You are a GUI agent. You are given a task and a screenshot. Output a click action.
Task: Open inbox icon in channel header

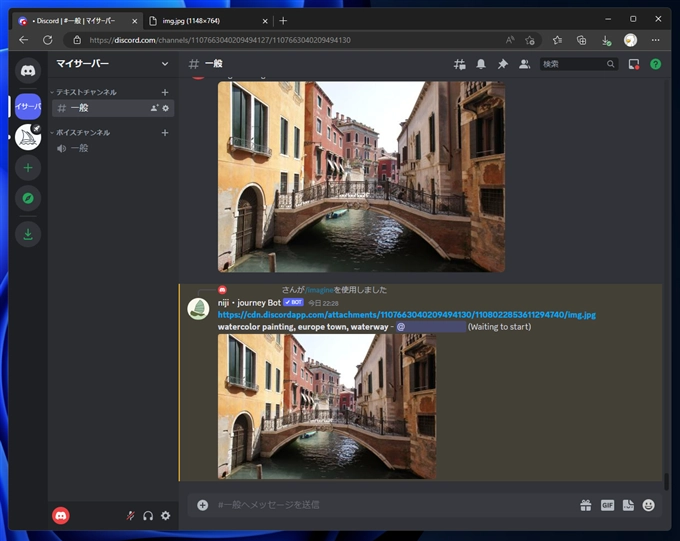pyautogui.click(x=634, y=64)
